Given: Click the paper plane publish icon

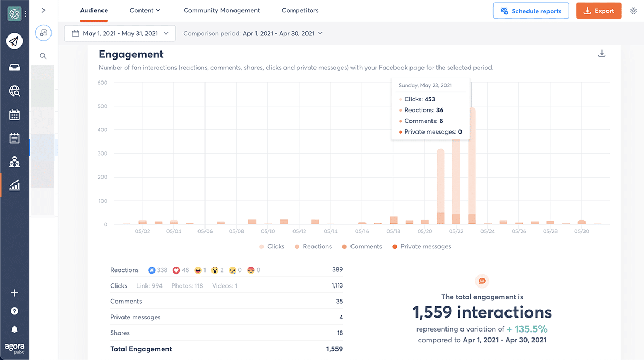Looking at the screenshot, I should [x=14, y=41].
